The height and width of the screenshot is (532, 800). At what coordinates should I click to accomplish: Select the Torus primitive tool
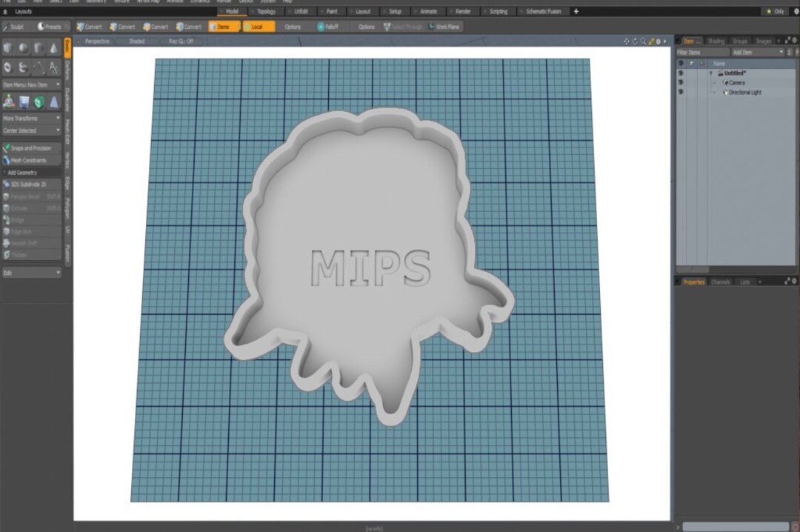(7, 67)
